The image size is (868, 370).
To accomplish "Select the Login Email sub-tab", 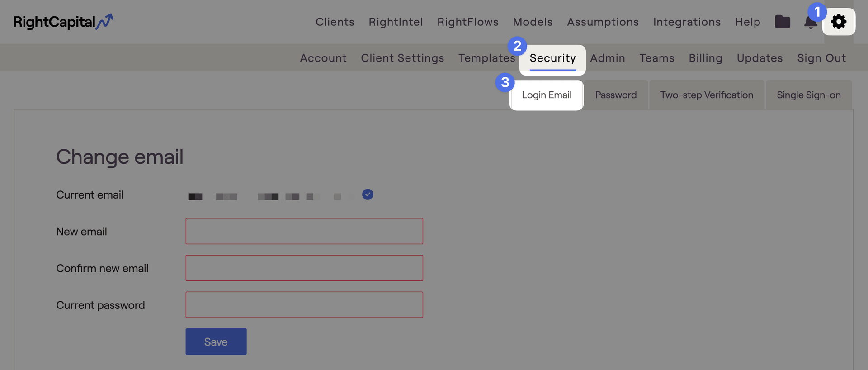I will [547, 95].
